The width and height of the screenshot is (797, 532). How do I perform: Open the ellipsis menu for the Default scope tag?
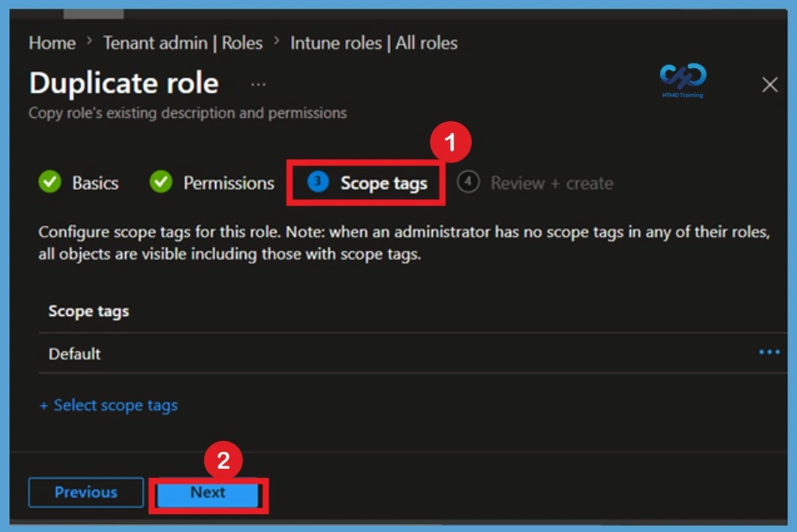[x=769, y=352]
